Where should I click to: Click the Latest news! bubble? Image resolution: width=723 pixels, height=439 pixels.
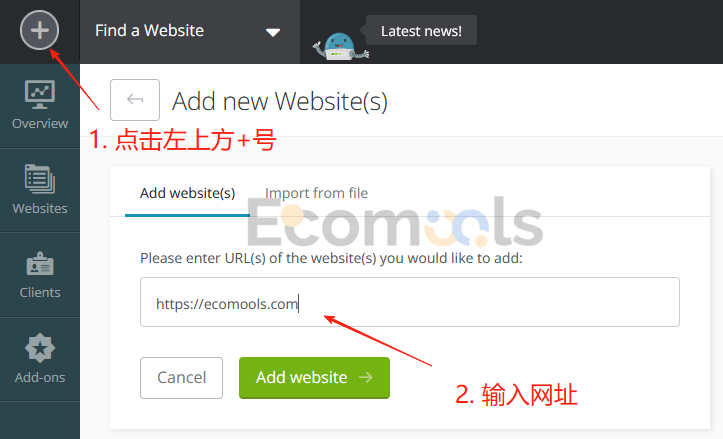coord(421,30)
